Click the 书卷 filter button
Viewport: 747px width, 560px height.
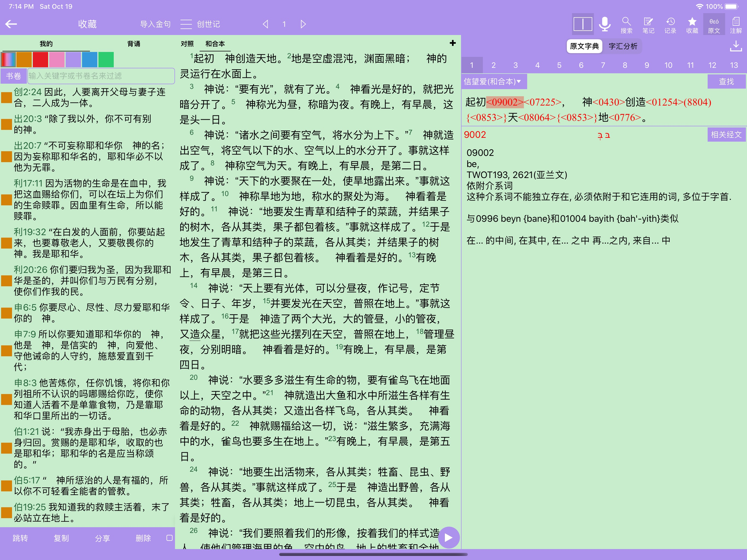click(13, 76)
